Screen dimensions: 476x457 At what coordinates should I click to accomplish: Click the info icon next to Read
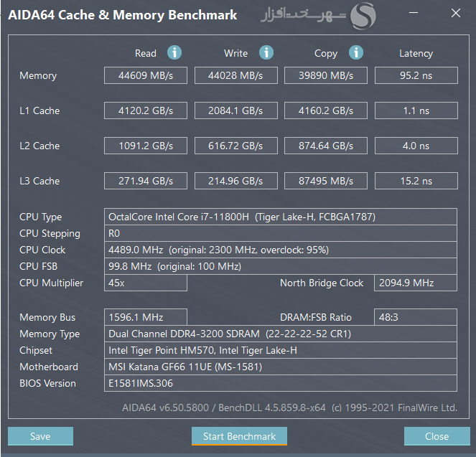(174, 52)
